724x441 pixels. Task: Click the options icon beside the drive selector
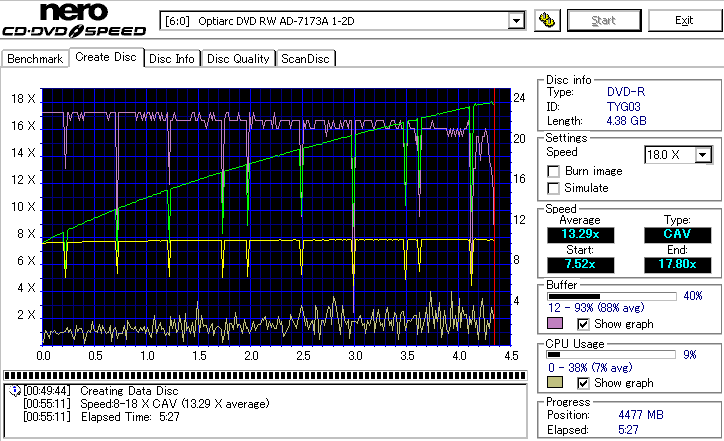click(547, 20)
